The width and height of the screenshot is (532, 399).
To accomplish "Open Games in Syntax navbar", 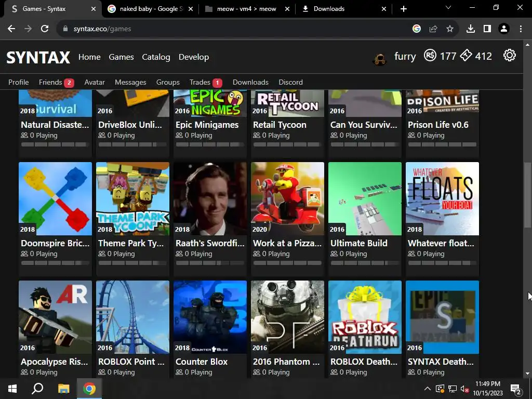I will [x=121, y=57].
